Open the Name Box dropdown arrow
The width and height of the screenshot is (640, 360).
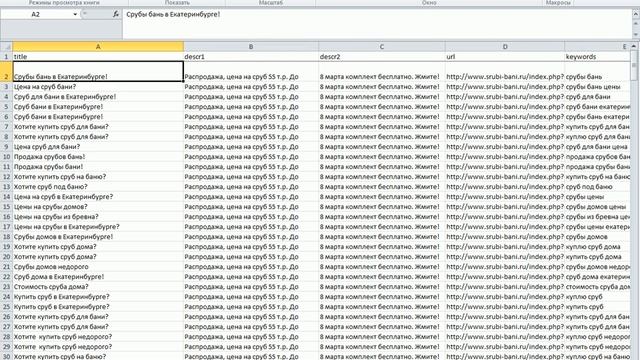point(75,14)
